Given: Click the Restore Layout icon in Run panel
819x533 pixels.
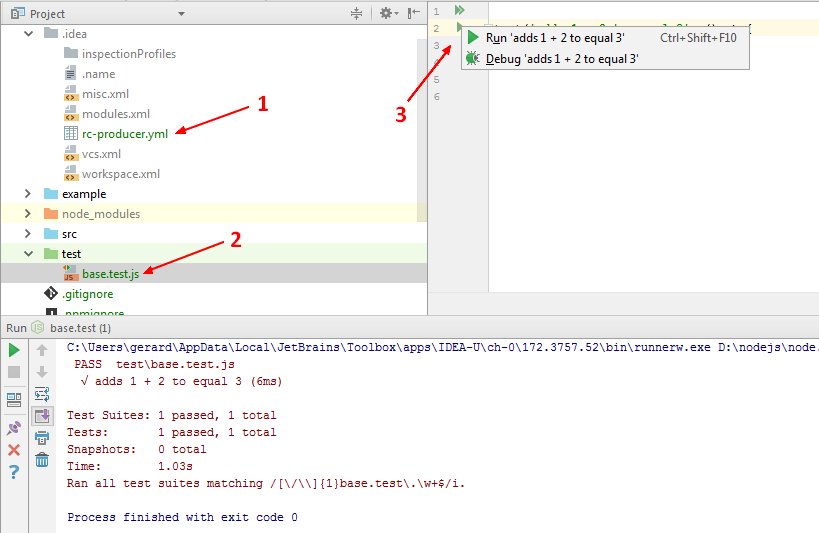Looking at the screenshot, I should [x=14, y=399].
